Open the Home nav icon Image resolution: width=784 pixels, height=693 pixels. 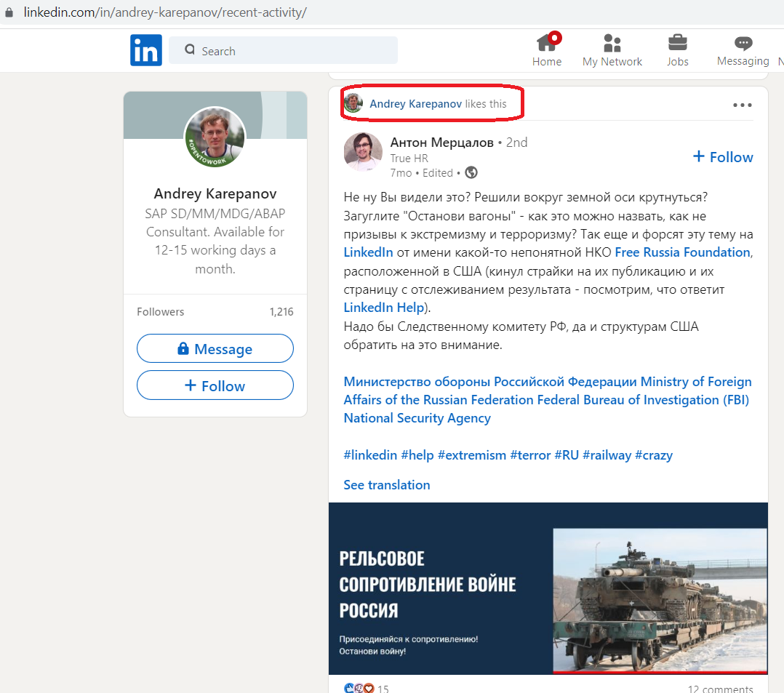click(546, 49)
